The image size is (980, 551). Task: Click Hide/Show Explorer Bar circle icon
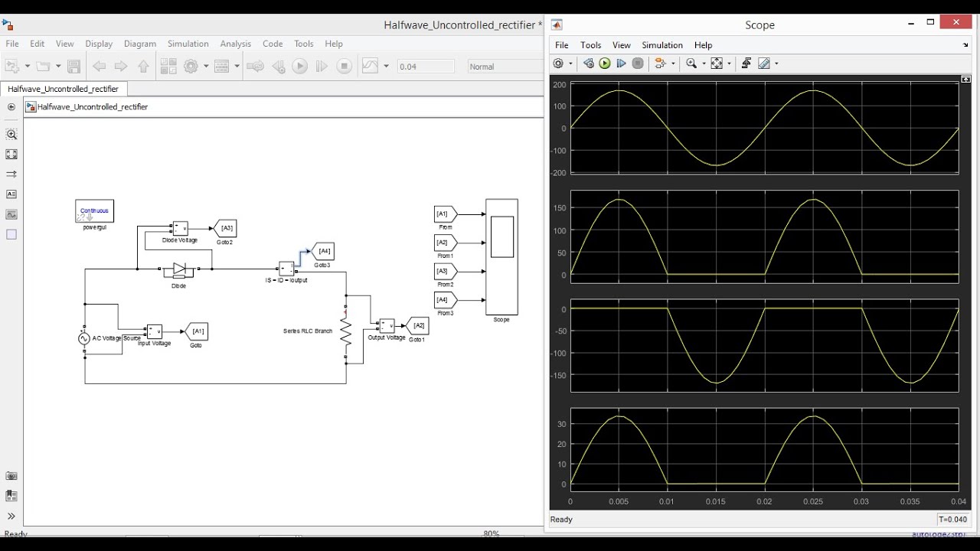coord(11,107)
